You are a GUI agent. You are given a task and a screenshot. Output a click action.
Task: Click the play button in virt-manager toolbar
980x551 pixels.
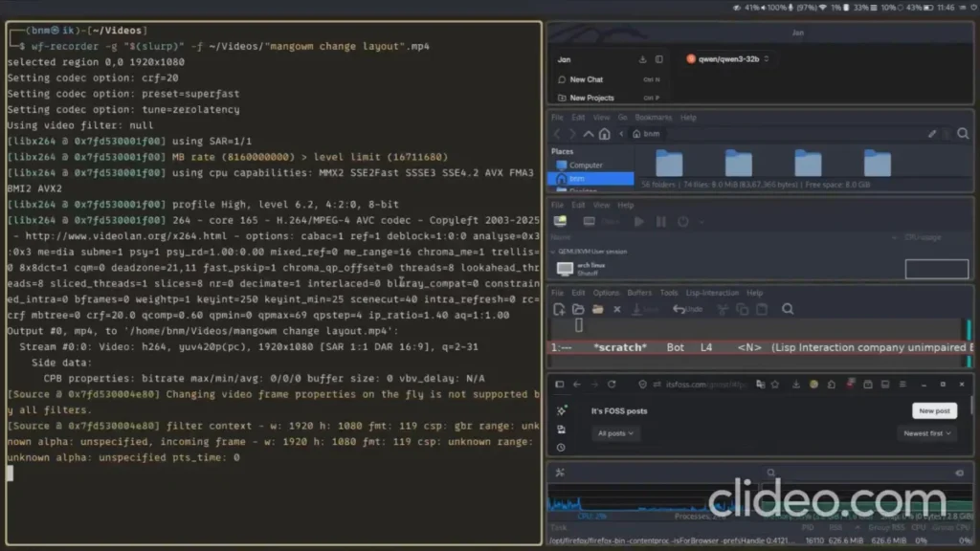tap(638, 222)
